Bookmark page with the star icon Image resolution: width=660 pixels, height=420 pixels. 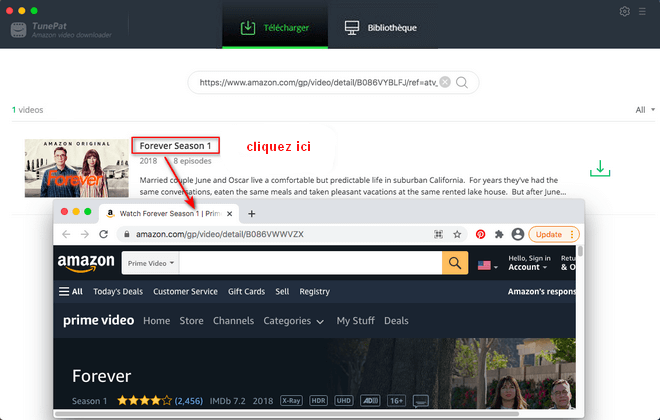point(457,234)
